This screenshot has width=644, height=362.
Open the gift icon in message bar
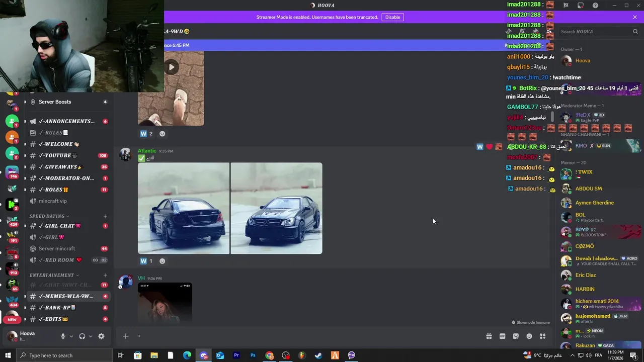point(489,336)
